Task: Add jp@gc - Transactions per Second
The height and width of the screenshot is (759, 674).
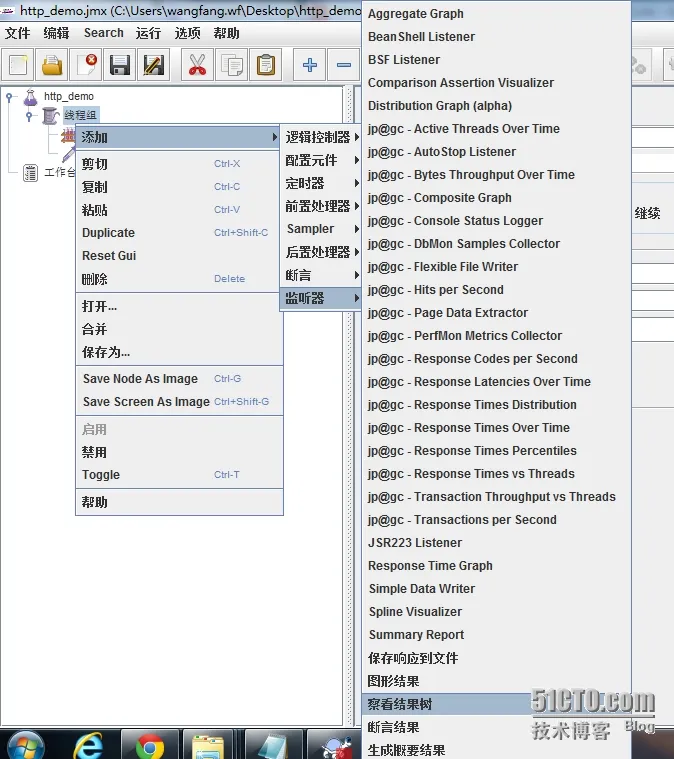Action: pos(496,520)
